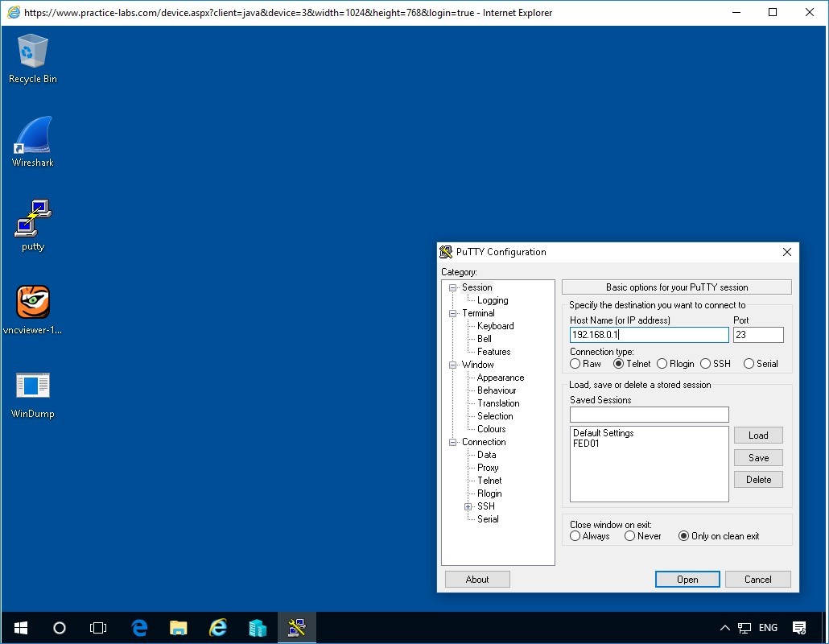The image size is (829, 644).
Task: Click the Cancel button
Action: click(x=757, y=580)
